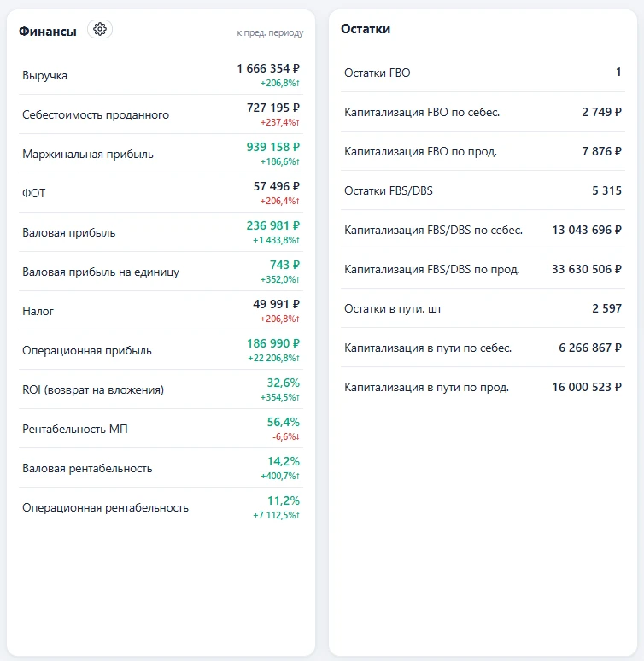
Task: Click the 727 195 ₽ cost value
Action: [x=273, y=108]
